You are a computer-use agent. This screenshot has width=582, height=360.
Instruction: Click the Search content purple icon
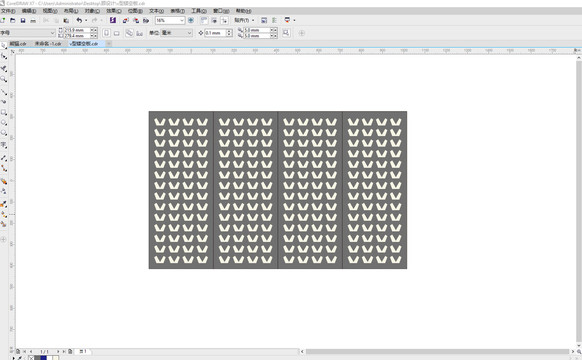pos(113,20)
